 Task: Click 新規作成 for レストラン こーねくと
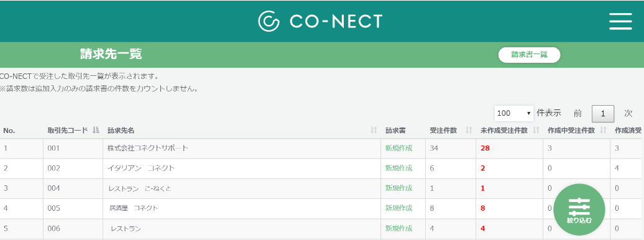tap(399, 188)
